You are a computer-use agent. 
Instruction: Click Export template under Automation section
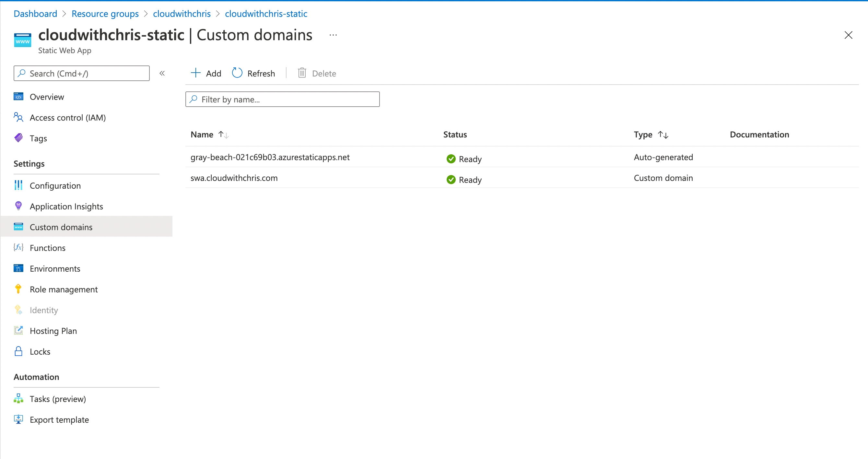click(x=59, y=419)
